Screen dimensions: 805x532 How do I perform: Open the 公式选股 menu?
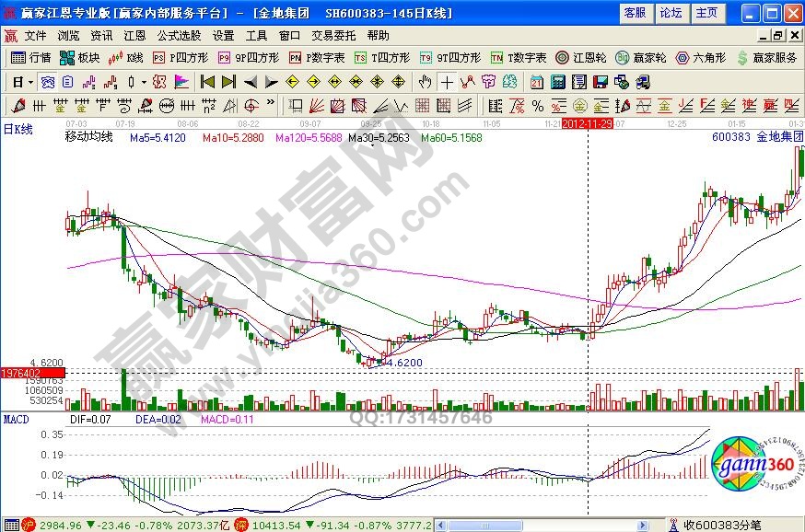[179, 35]
